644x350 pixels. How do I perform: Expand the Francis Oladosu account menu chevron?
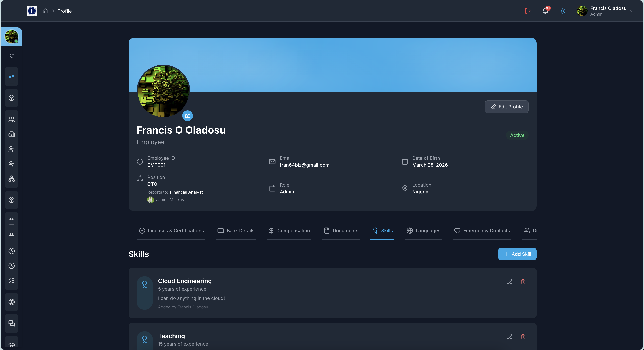632,11
